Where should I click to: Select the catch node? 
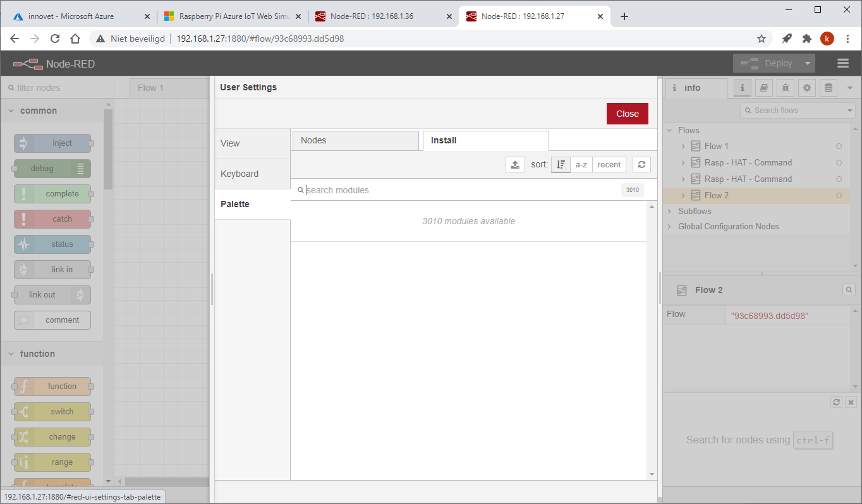[52, 219]
